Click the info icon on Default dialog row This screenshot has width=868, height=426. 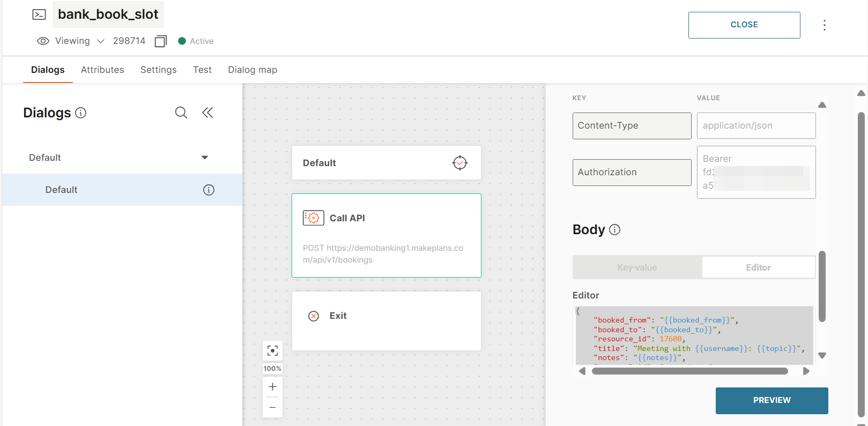209,190
